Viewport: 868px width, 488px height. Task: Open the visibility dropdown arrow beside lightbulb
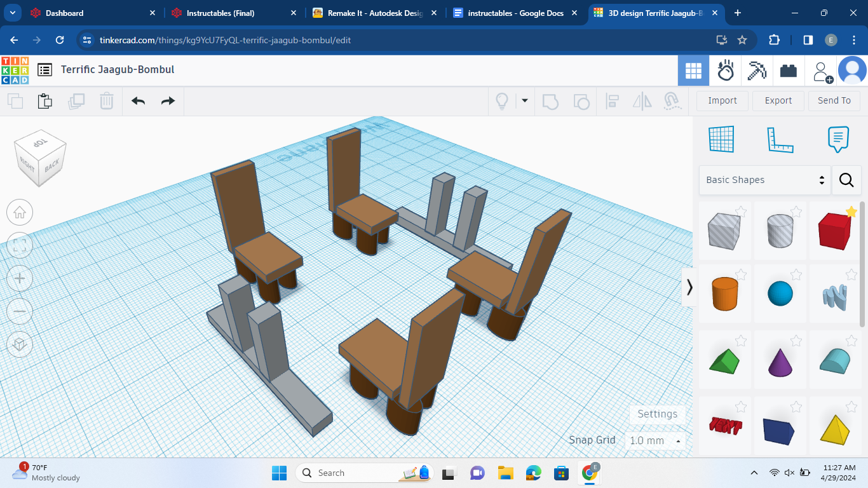pyautogui.click(x=525, y=100)
